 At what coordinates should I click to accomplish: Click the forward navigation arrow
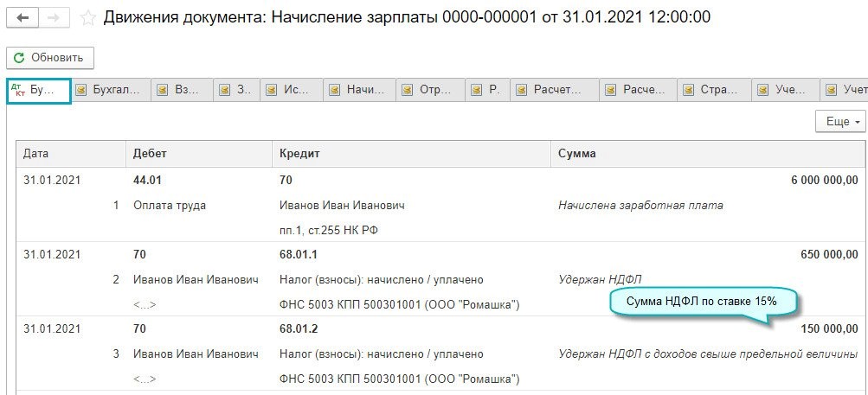pyautogui.click(x=54, y=18)
